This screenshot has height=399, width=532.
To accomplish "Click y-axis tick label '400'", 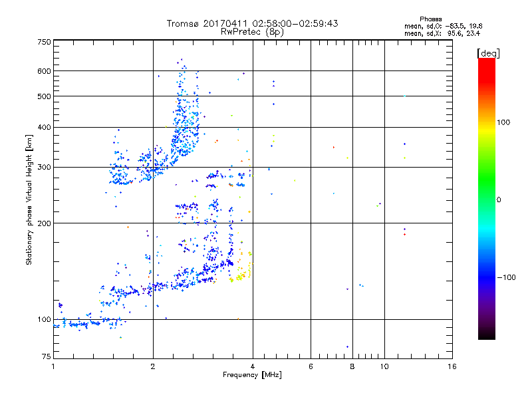I will [x=45, y=127].
